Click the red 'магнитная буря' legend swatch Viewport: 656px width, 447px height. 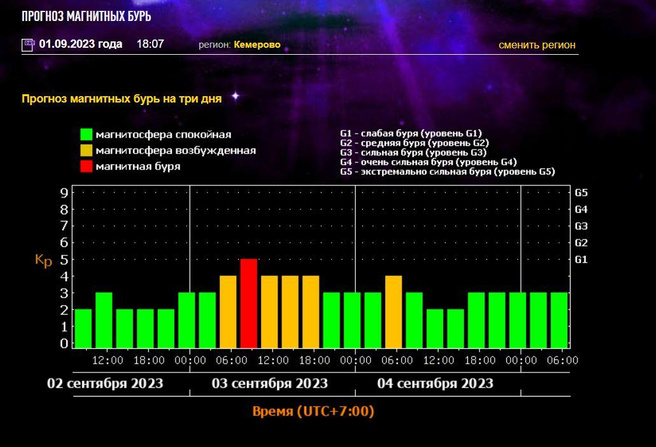pyautogui.click(x=86, y=166)
